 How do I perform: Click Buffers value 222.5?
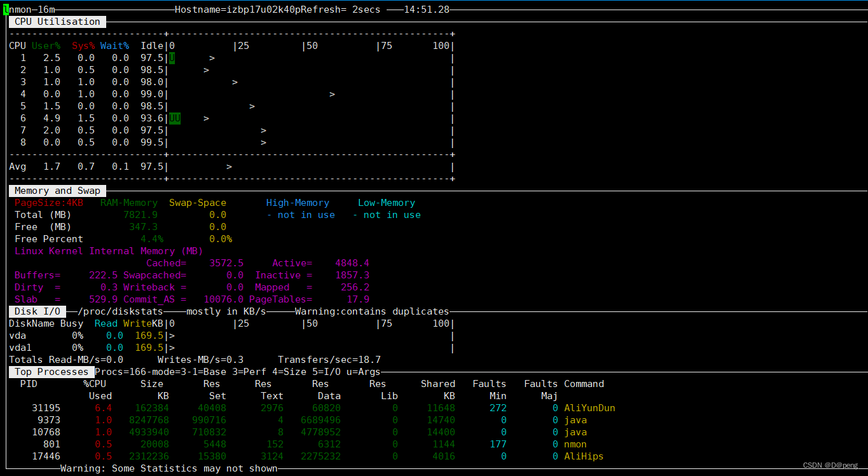(104, 275)
